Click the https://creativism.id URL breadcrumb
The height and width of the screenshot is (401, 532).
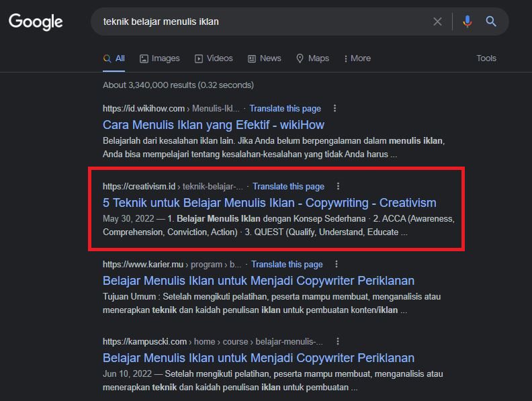173,187
